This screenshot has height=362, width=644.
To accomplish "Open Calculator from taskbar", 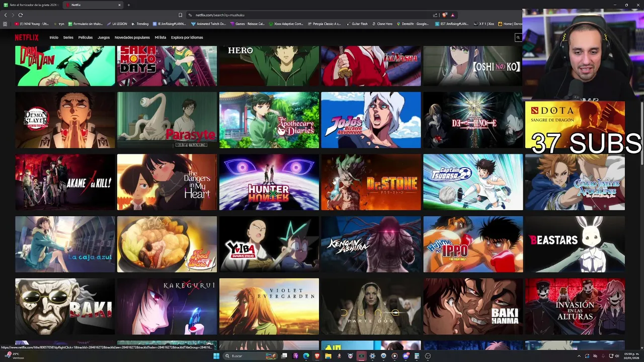I will pyautogui.click(x=417, y=356).
